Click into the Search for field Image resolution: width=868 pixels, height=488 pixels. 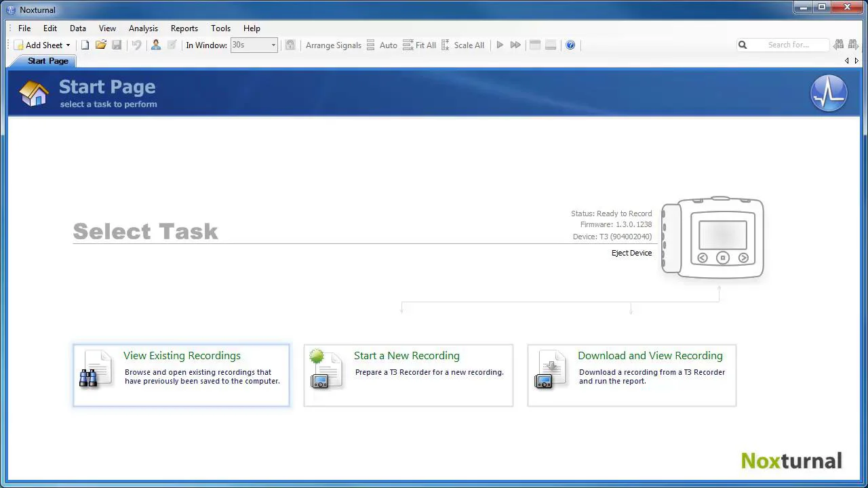tap(790, 45)
